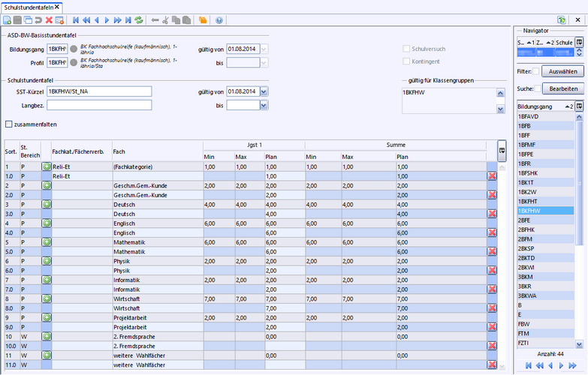Select the Schulstundentafeln tab
This screenshot has height=375, width=588.
point(29,6)
